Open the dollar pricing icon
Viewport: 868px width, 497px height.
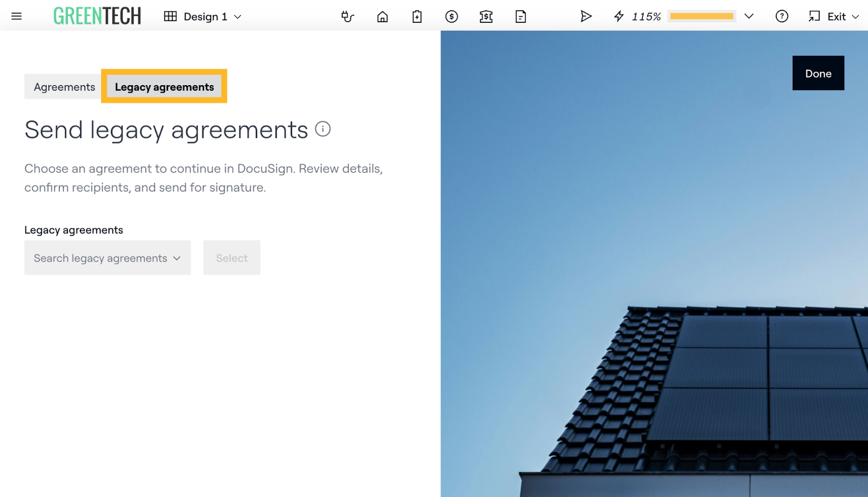[x=451, y=17]
